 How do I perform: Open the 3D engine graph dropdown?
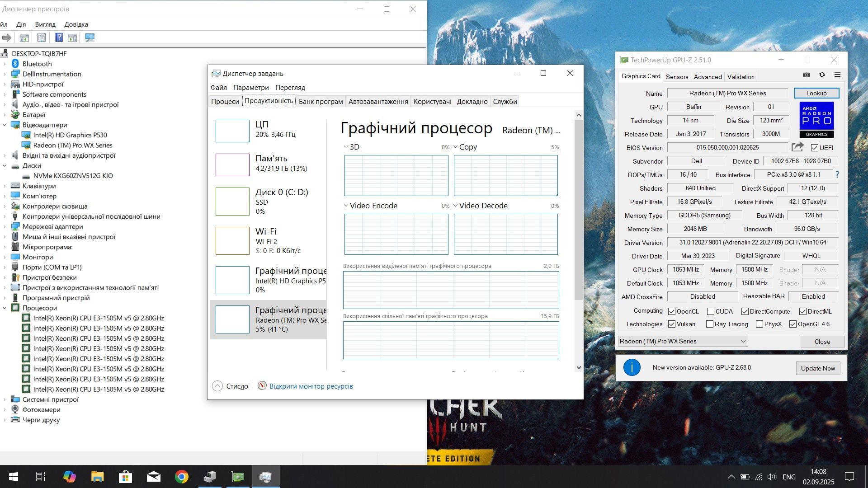346,147
